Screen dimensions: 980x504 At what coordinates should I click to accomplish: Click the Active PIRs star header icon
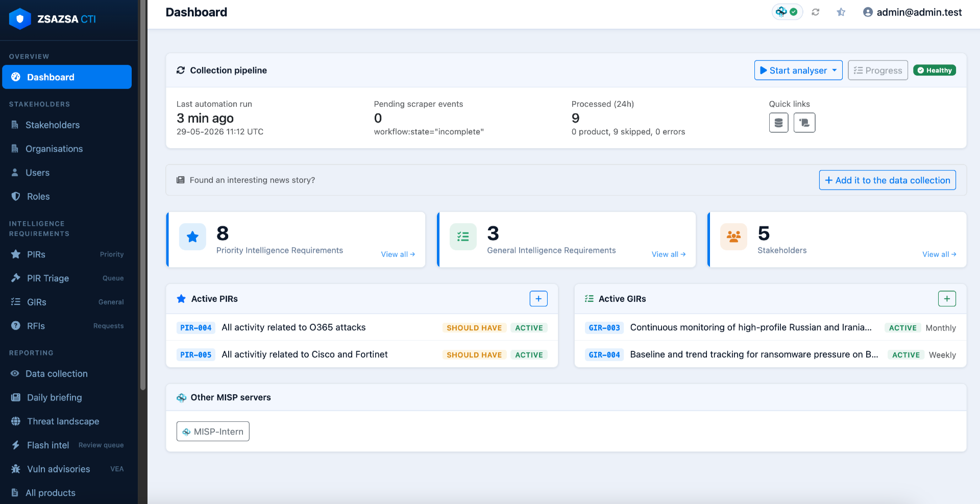tap(181, 299)
